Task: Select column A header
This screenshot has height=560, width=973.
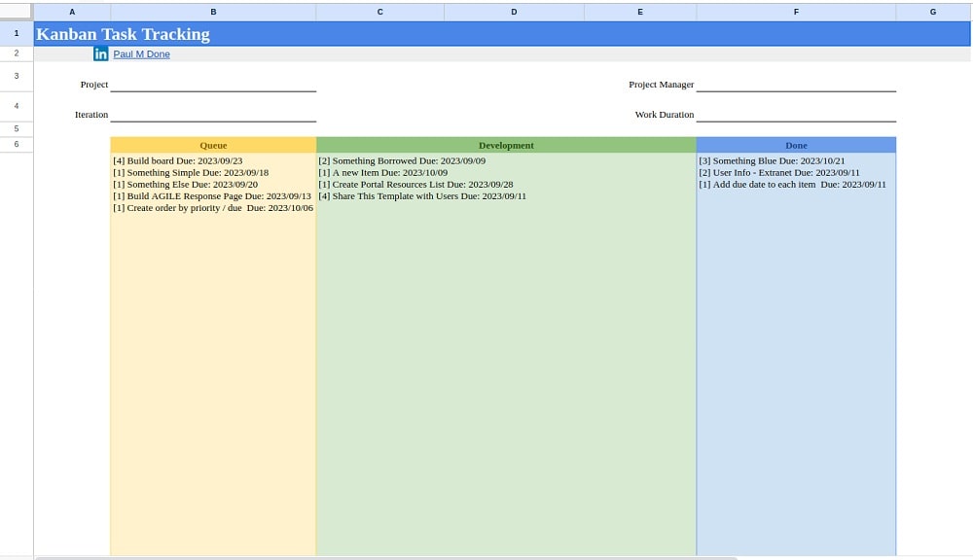Action: (x=72, y=12)
